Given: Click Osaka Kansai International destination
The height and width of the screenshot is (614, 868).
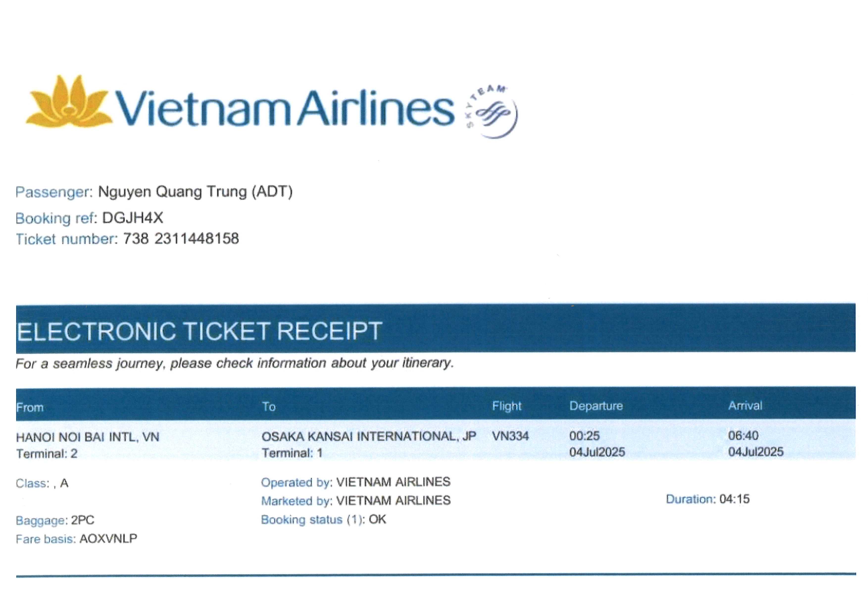Looking at the screenshot, I should 369,437.
